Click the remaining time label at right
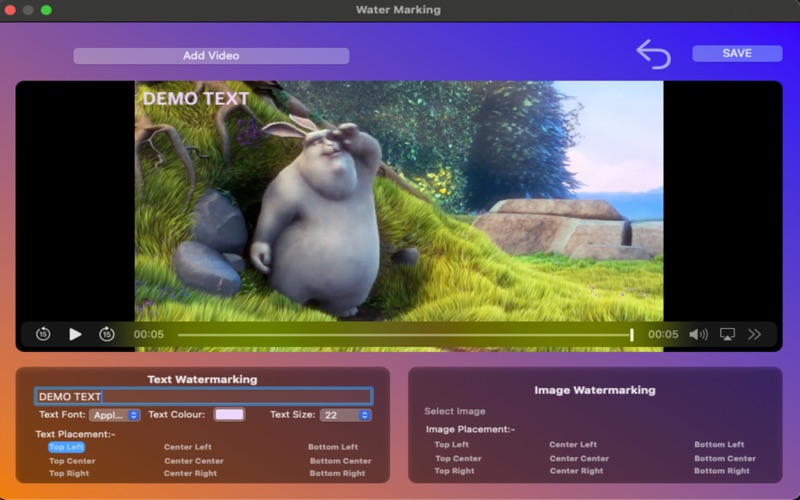 (663, 334)
